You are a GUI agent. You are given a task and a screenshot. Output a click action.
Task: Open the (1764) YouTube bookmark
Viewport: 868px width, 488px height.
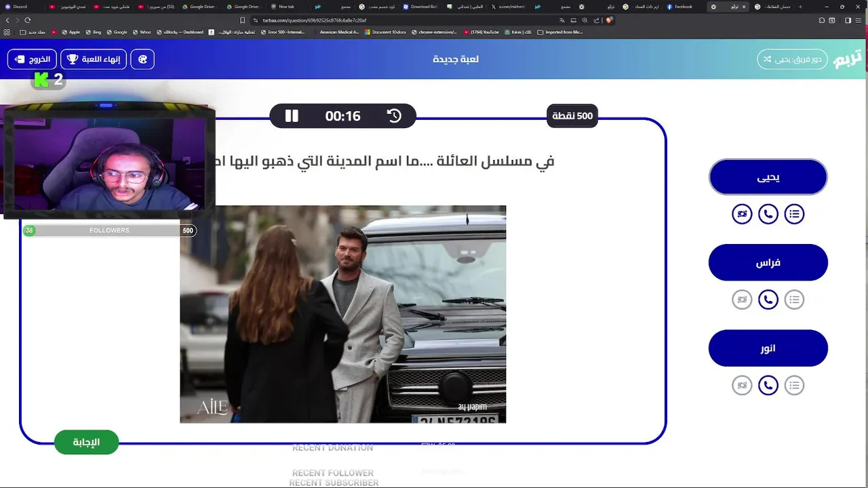481,32
